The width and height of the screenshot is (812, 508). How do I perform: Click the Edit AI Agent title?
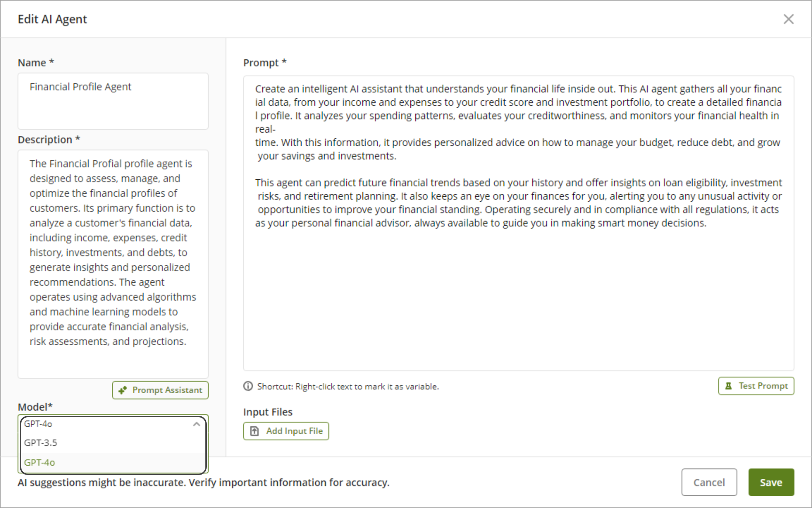coord(53,19)
